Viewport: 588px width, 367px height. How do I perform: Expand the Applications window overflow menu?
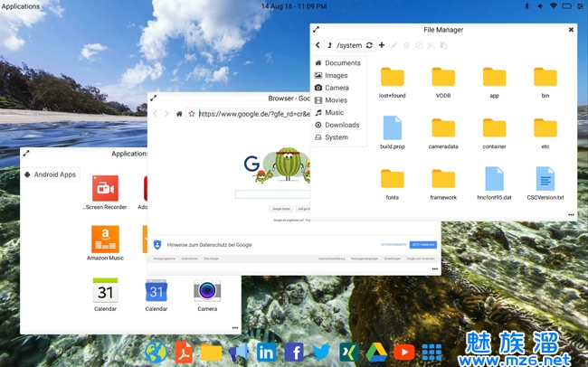[235, 327]
